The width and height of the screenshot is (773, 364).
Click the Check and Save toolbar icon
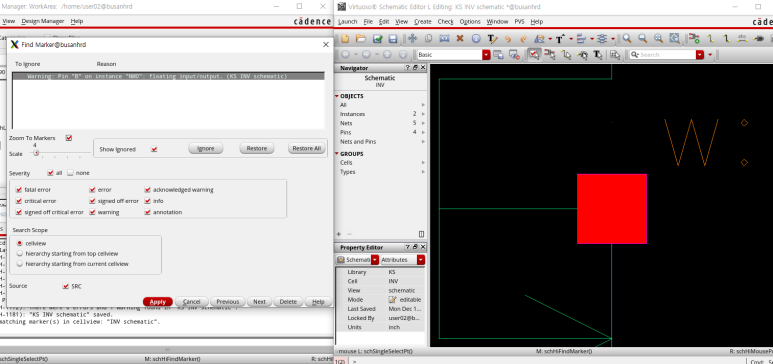(x=378, y=38)
